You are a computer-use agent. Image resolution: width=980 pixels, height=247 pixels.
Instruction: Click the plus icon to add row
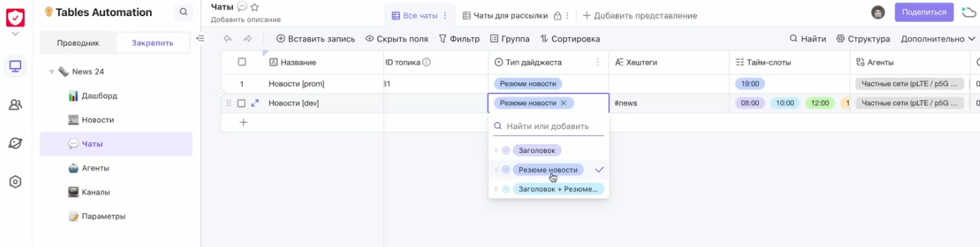point(243,122)
